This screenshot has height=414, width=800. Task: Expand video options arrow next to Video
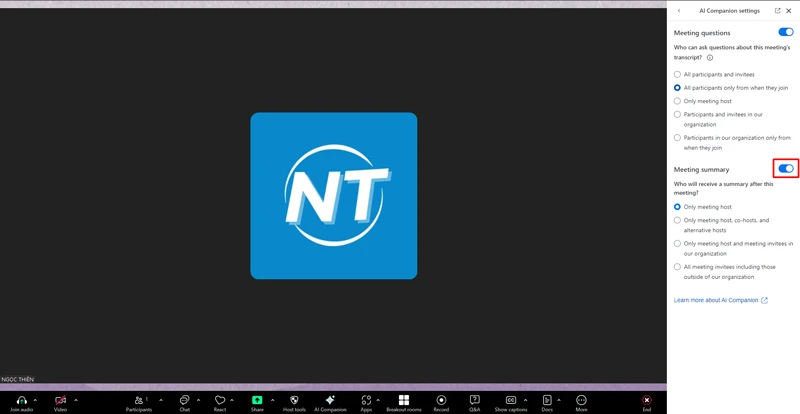75,400
